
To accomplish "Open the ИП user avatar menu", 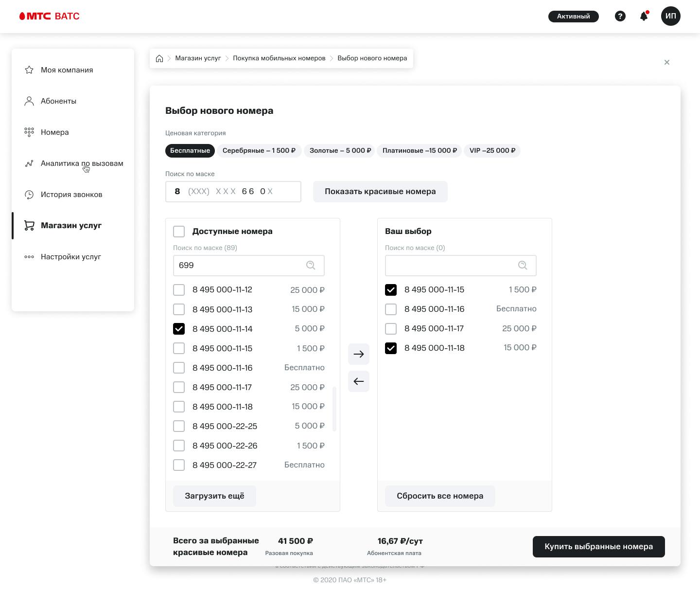I will [x=671, y=16].
